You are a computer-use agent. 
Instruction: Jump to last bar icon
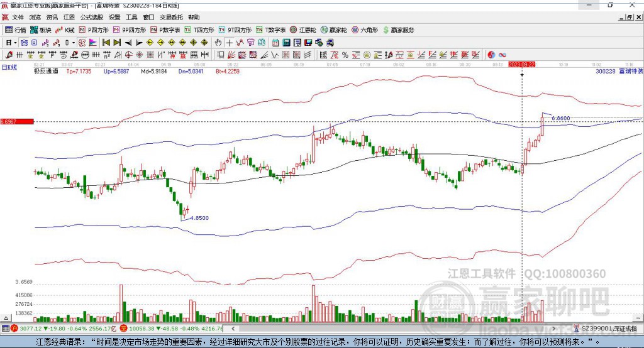tap(117, 43)
